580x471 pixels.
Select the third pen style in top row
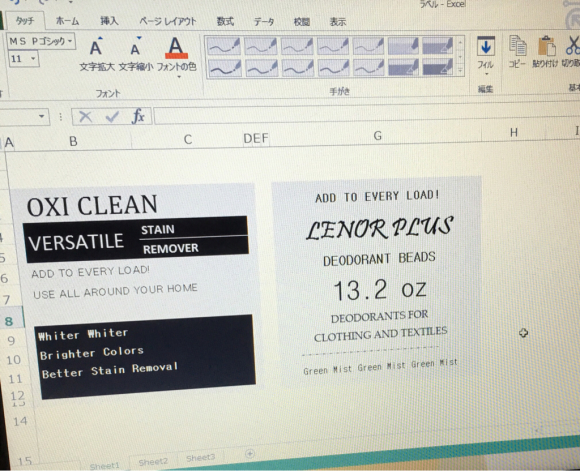click(297, 46)
